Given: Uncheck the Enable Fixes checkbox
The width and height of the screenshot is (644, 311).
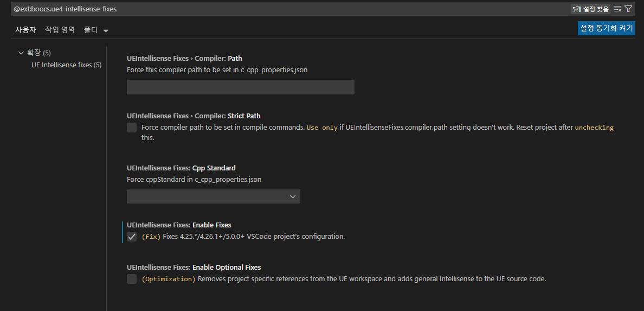Looking at the screenshot, I should [x=132, y=237].
